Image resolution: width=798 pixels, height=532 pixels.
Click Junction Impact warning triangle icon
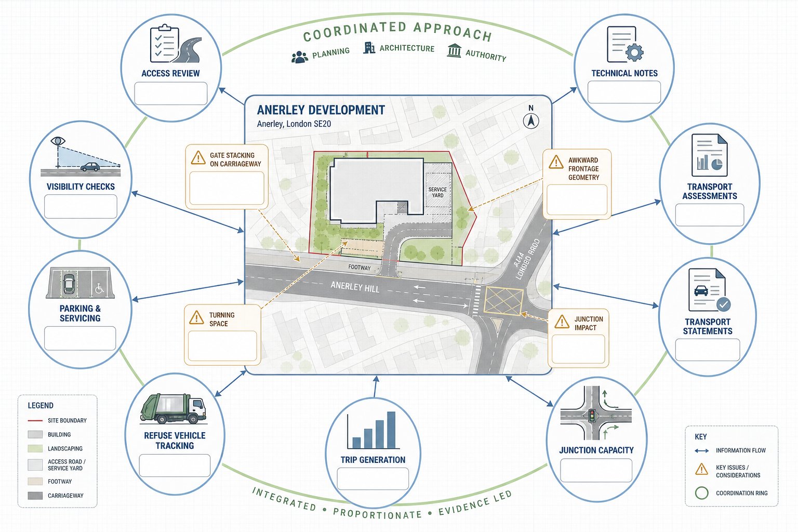click(x=562, y=322)
